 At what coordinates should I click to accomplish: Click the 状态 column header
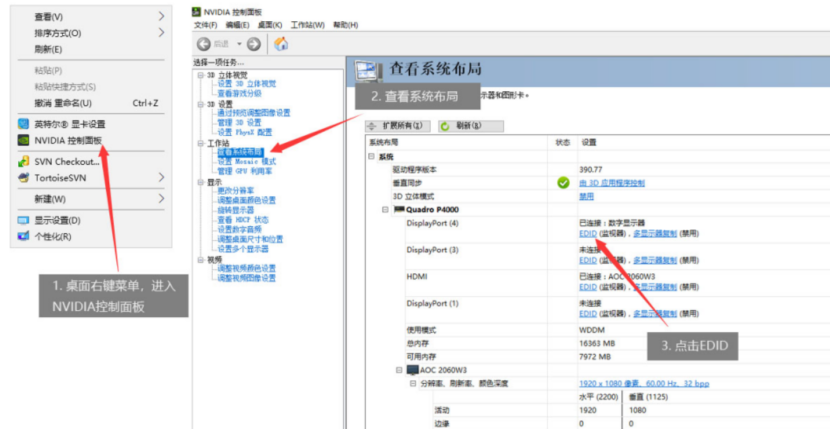(x=563, y=142)
